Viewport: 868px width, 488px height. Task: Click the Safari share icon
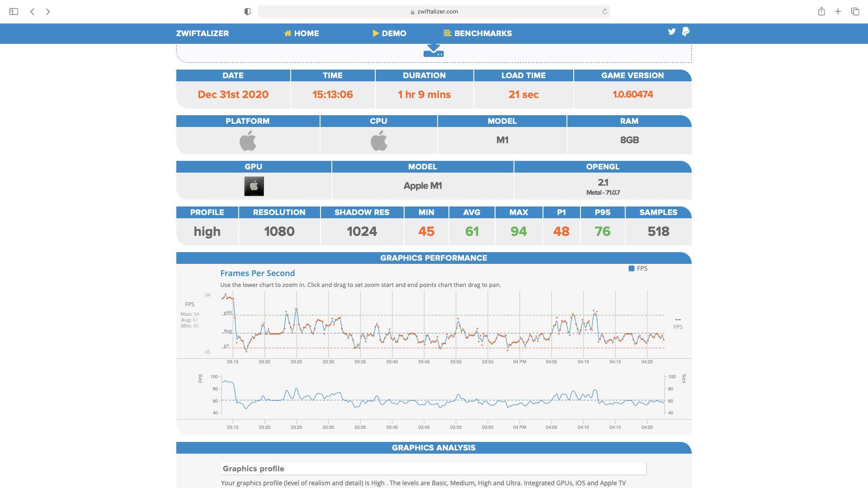(821, 12)
